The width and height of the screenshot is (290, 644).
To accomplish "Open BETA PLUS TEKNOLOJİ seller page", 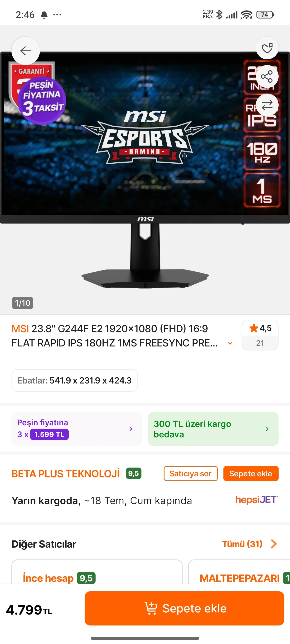I will coord(66,474).
